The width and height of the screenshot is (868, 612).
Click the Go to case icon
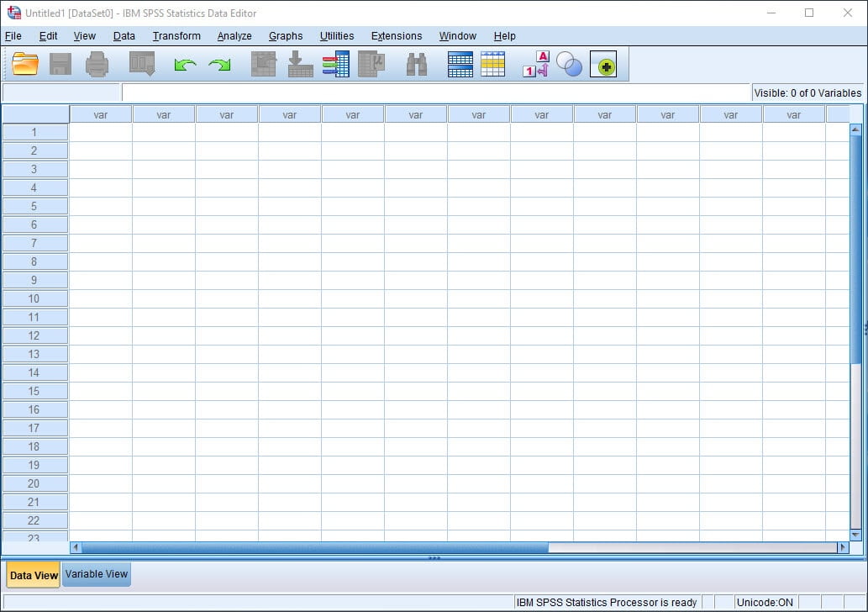264,64
